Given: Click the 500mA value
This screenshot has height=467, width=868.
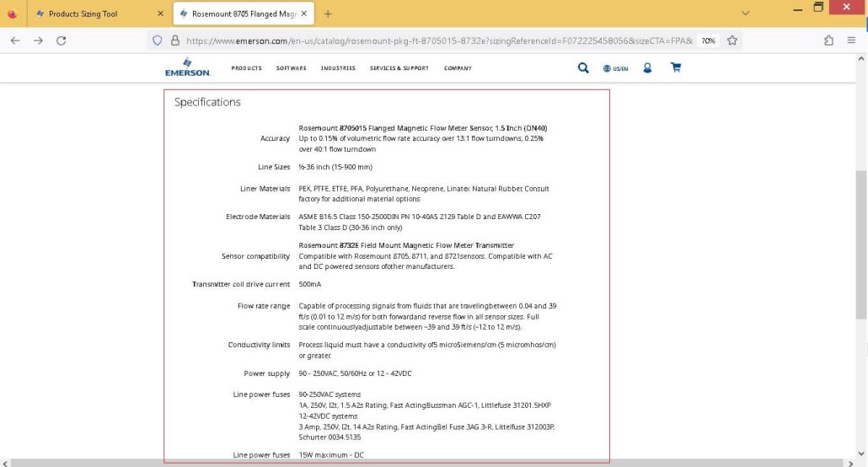Looking at the screenshot, I should tap(310, 284).
